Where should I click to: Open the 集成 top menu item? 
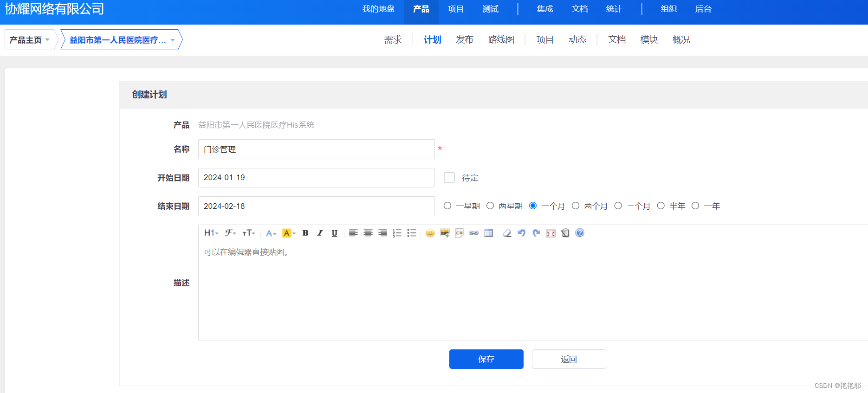click(x=545, y=9)
